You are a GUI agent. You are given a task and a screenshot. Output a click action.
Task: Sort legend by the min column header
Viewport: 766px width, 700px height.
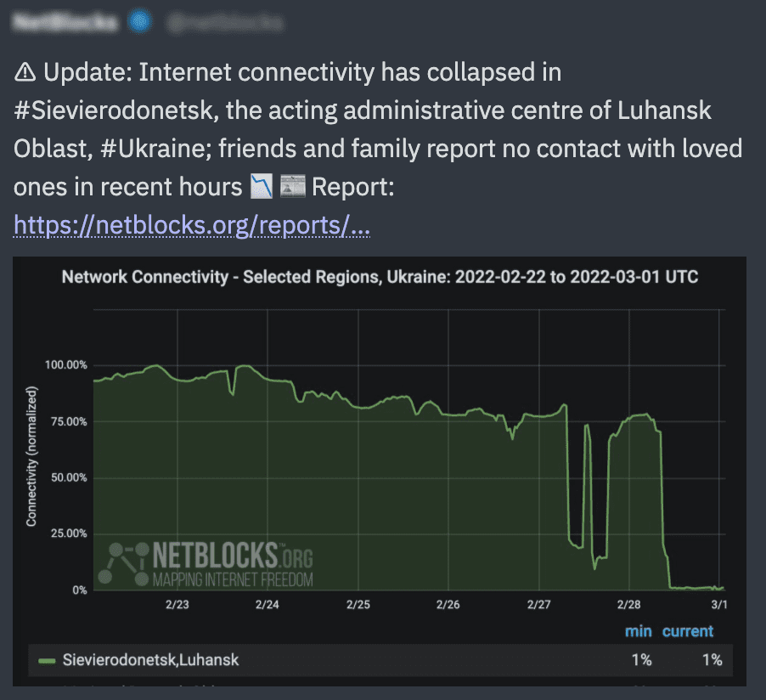[x=638, y=631]
